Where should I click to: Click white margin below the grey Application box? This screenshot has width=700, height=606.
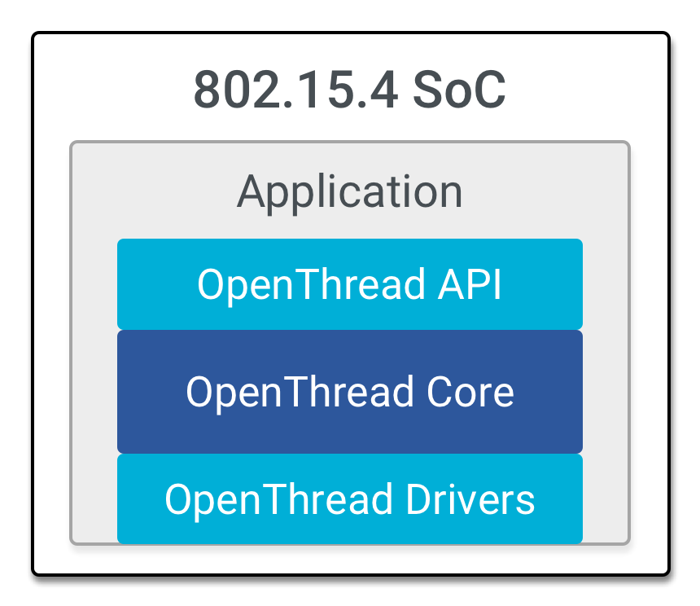click(x=350, y=559)
